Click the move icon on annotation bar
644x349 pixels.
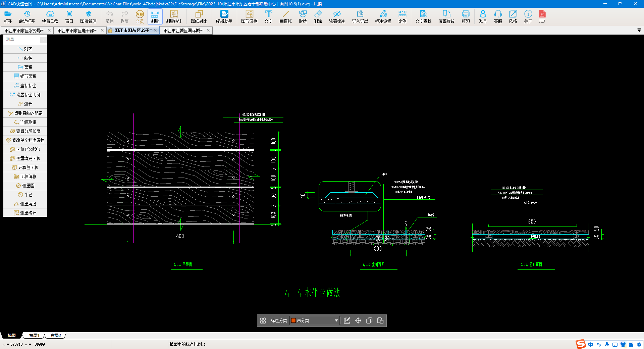(358, 320)
